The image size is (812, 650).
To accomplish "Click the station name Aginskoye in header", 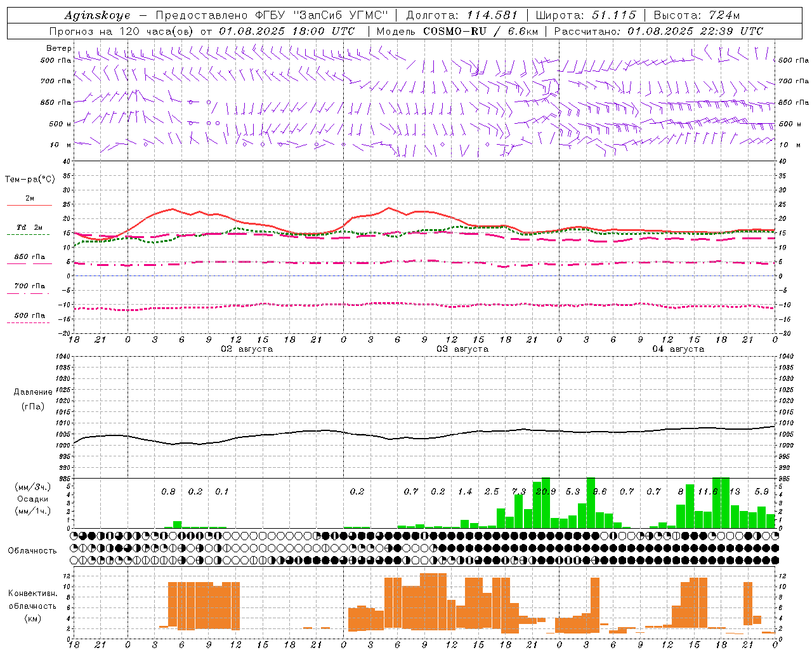I will 97,15.
